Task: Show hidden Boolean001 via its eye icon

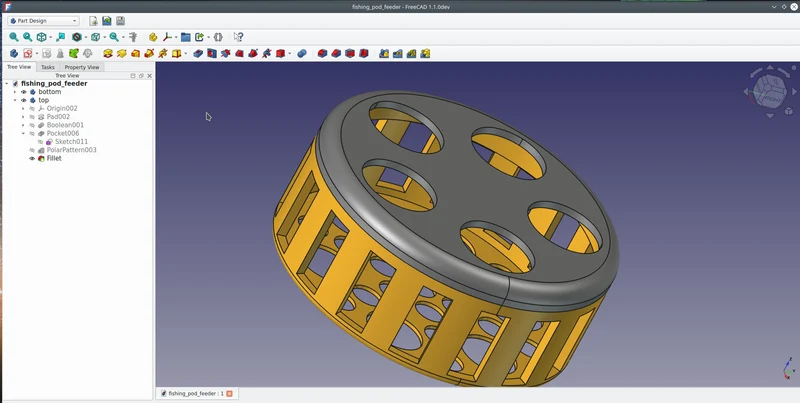Action: coord(32,125)
